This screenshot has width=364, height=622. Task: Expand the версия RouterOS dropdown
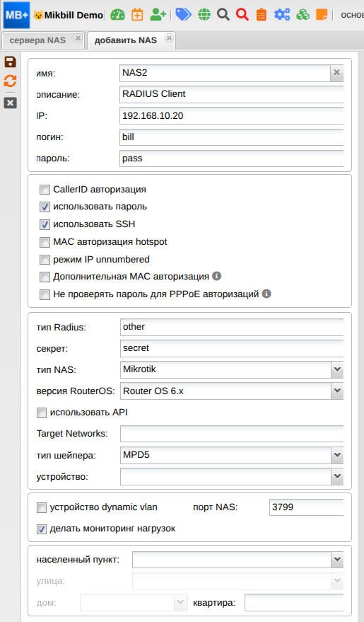tap(337, 391)
